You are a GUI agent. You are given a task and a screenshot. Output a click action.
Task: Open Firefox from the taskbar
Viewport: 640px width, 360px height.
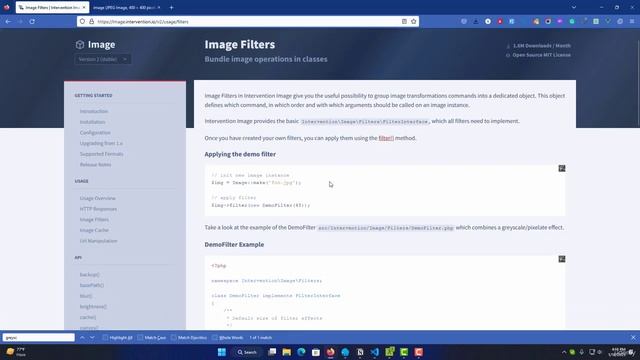click(331, 352)
